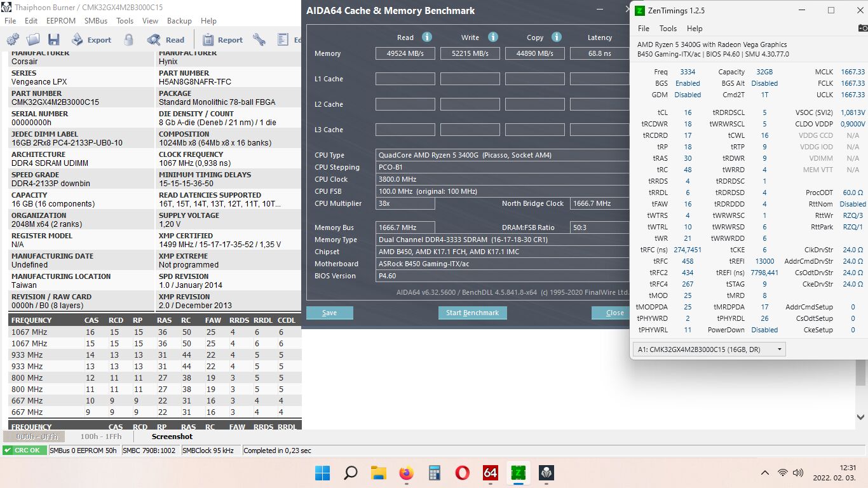Open File menu in ZenTimings
868x488 pixels.
pos(644,28)
